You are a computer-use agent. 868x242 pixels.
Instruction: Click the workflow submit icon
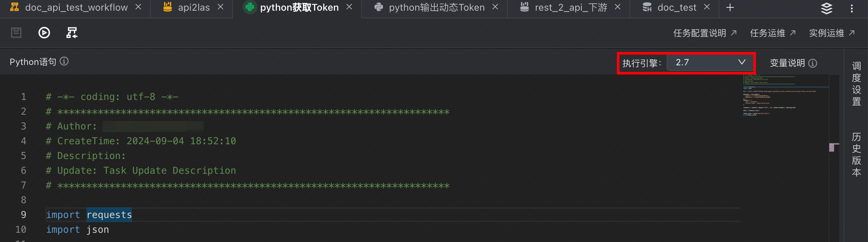pyautogui.click(x=72, y=33)
